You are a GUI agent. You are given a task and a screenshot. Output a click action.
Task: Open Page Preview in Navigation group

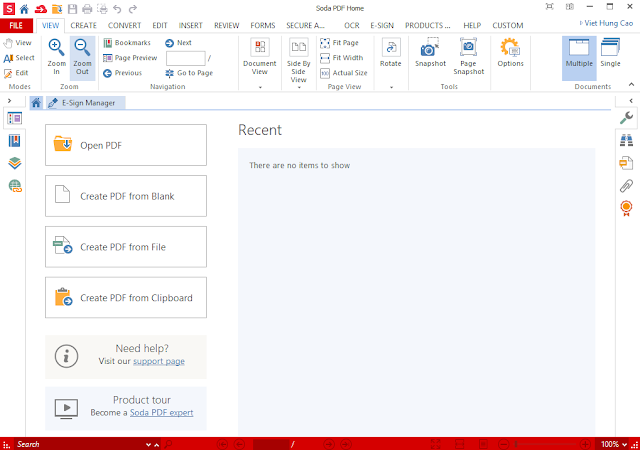coord(130,58)
